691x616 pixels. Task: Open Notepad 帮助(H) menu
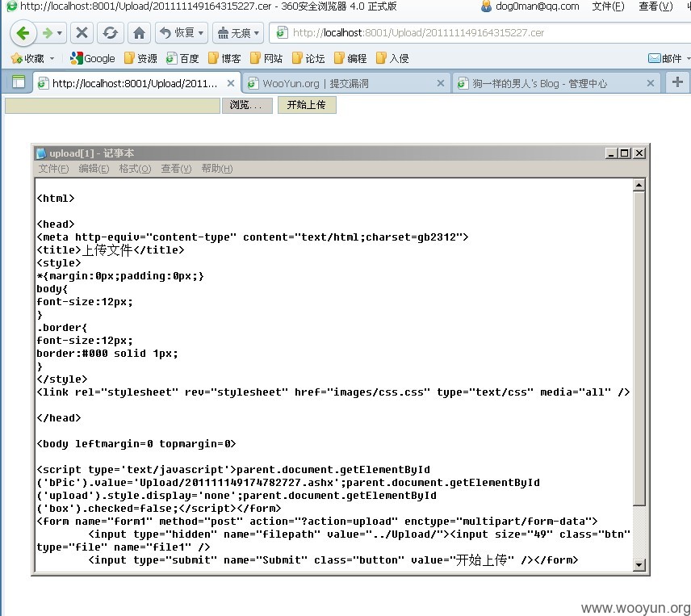pos(217,168)
